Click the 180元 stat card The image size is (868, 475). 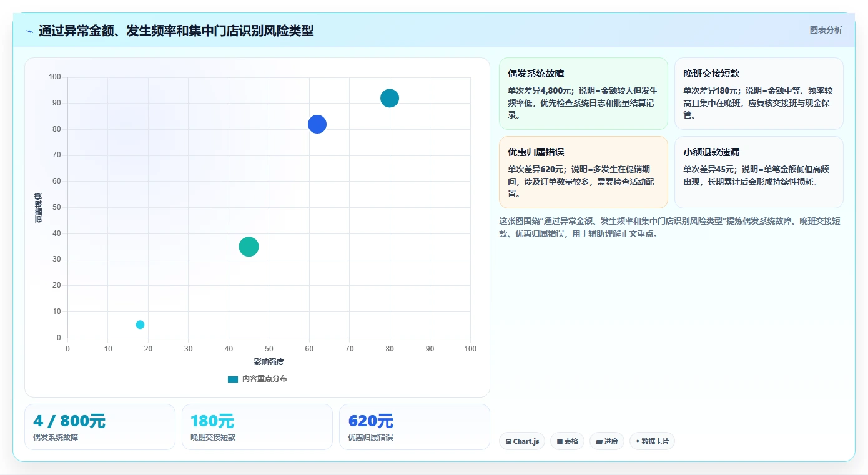click(x=257, y=427)
